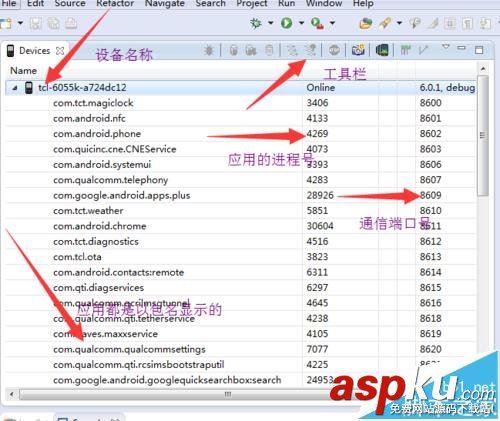Image resolution: width=500 pixels, height=421 pixels.
Task: Click the capture system wide trace icon
Action: pos(405,50)
